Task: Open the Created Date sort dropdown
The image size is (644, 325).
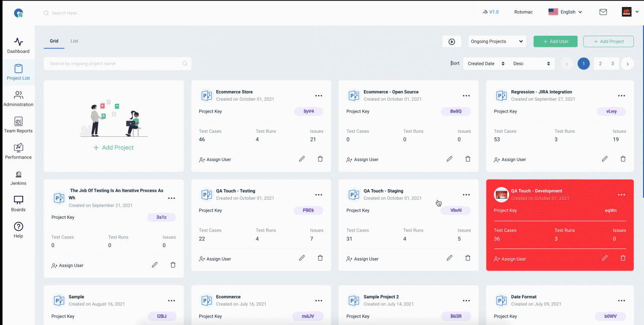Action: pyautogui.click(x=486, y=63)
